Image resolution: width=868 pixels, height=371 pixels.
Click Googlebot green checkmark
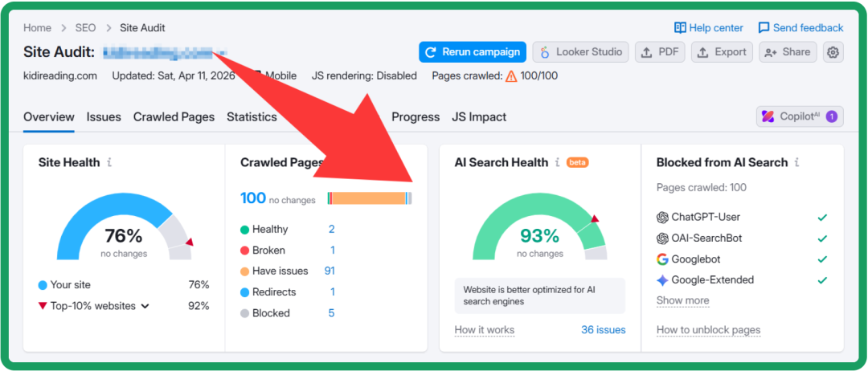pos(822,259)
